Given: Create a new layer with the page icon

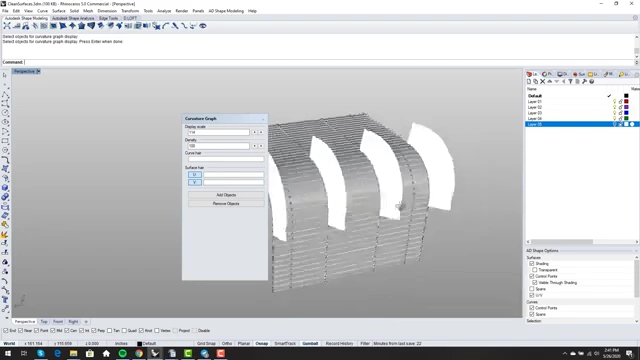Looking at the screenshot, I should (x=529, y=82).
